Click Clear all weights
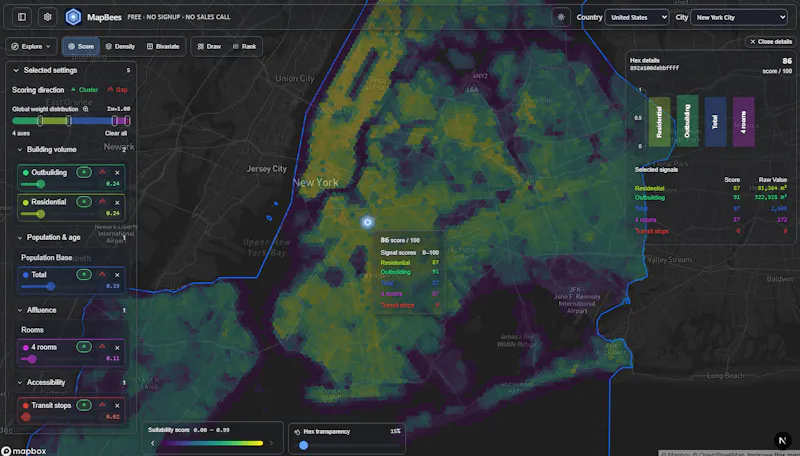Screen dimensions: 800x456 (x=116, y=133)
